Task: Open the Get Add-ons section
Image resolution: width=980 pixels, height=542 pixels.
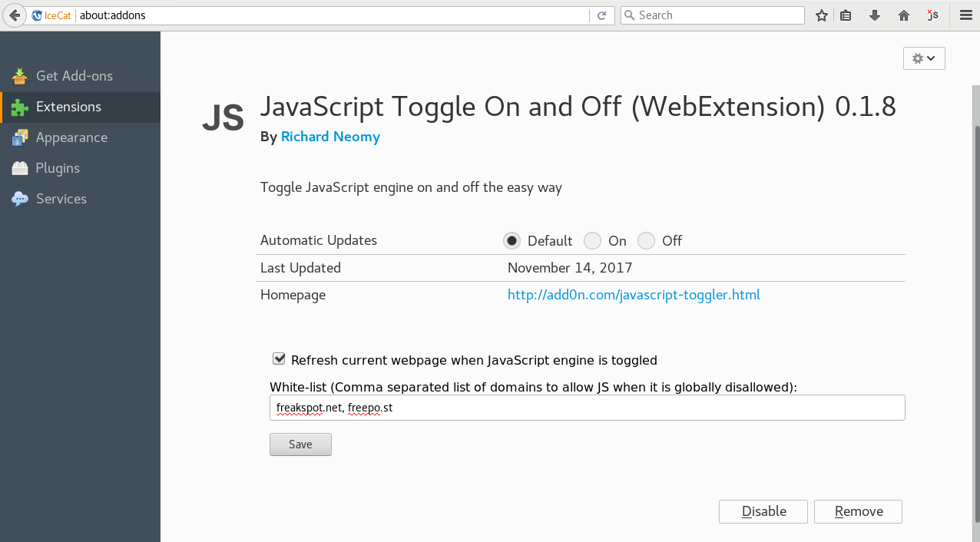Action: click(x=74, y=76)
